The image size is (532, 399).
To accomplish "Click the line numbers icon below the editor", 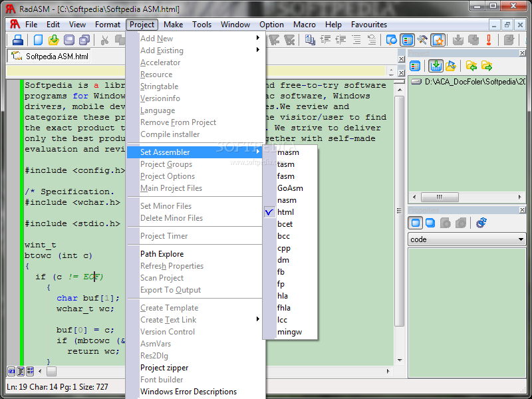I will click(11, 371).
